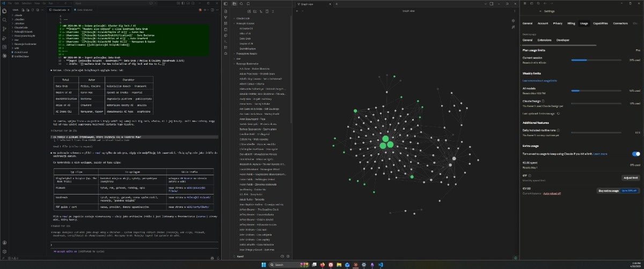The height and width of the screenshot is (269, 644).
Task: Open VS Code Explorer activity icon
Action: click(4, 10)
